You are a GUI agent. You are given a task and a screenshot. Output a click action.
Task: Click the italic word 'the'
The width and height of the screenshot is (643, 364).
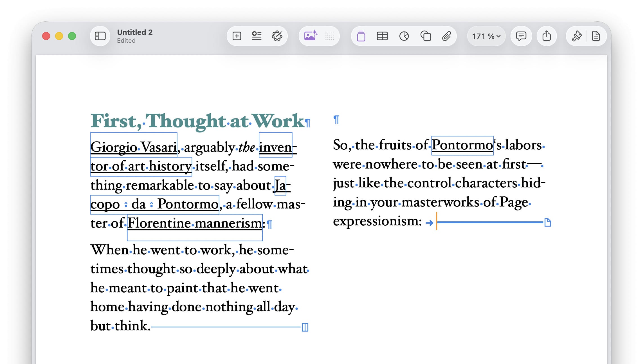(x=246, y=147)
